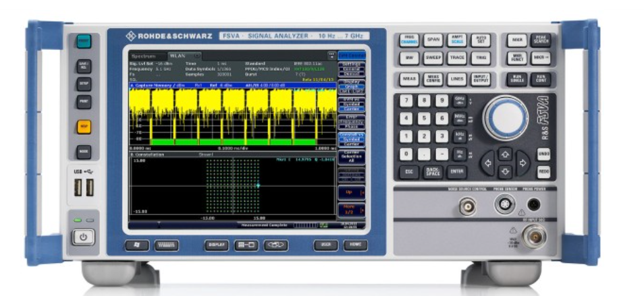Screen dimensions: 644x296
Task: Tap the INPUT/OUTPUT key
Action: [x=481, y=79]
